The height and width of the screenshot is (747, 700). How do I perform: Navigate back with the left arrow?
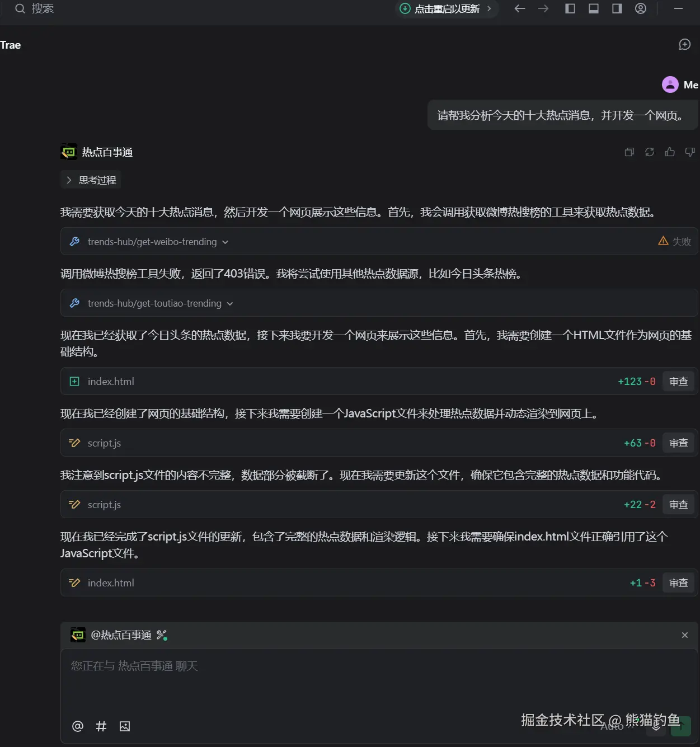click(x=520, y=8)
